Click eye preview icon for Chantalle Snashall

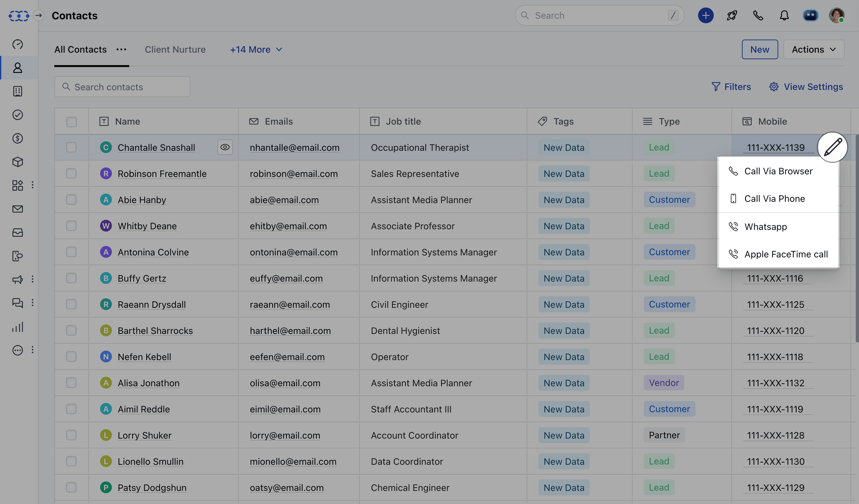(225, 147)
